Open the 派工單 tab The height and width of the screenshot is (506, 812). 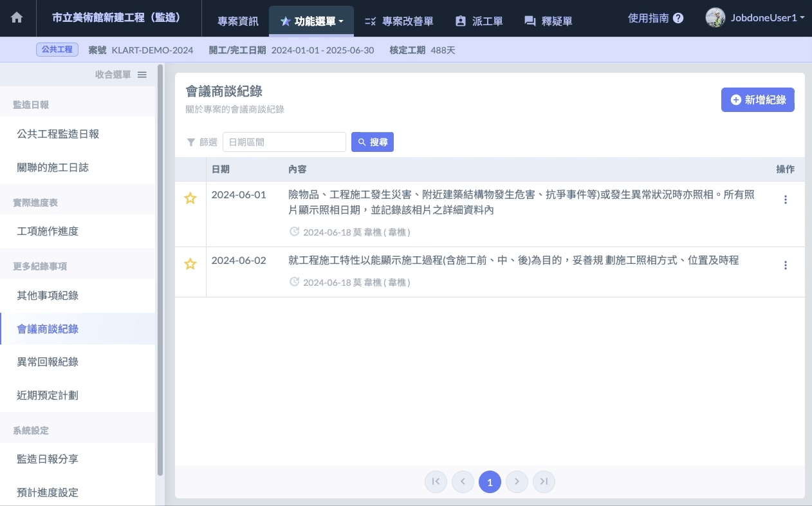(x=479, y=21)
